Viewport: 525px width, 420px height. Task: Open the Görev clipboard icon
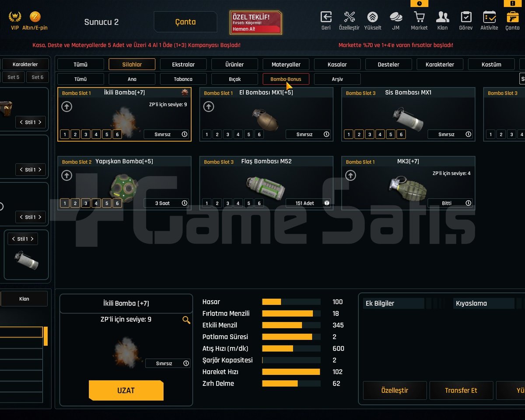point(466,17)
